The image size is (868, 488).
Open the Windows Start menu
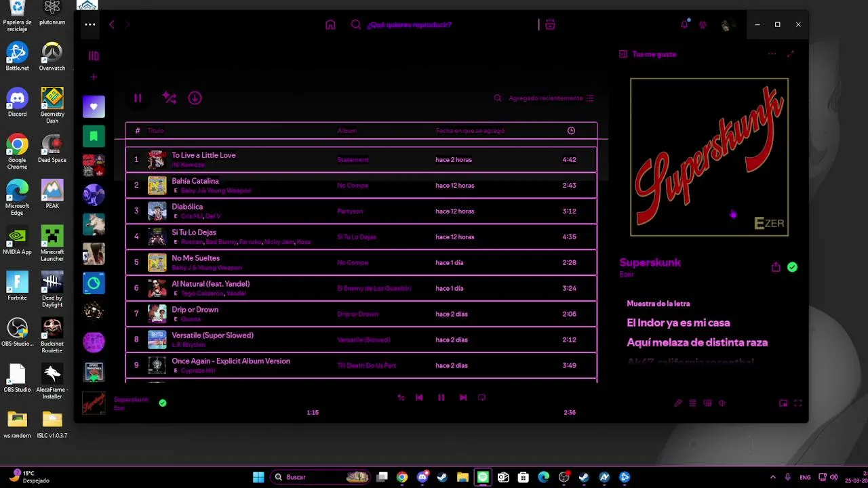tap(258, 477)
